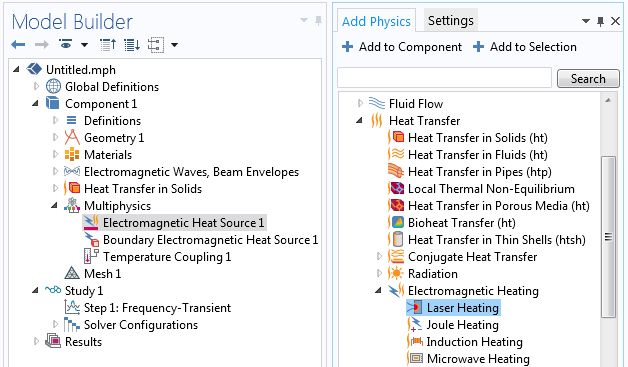Switch to the Add Physics tab
628x367 pixels.
click(376, 21)
